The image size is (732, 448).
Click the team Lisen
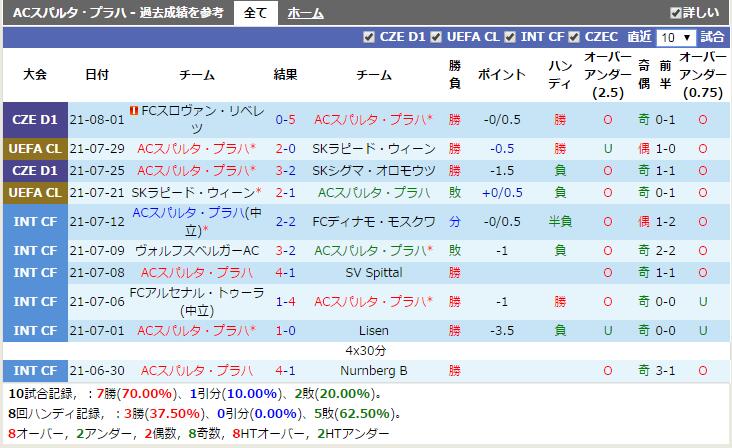[373, 331]
